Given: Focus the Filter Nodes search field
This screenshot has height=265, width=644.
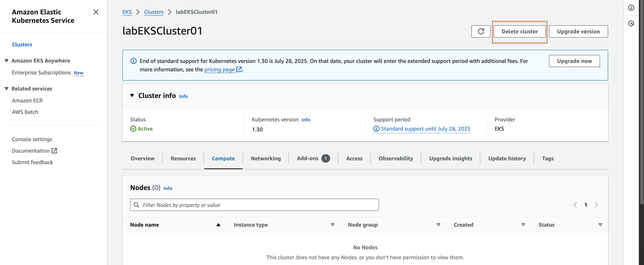Looking at the screenshot, I should (x=254, y=205).
